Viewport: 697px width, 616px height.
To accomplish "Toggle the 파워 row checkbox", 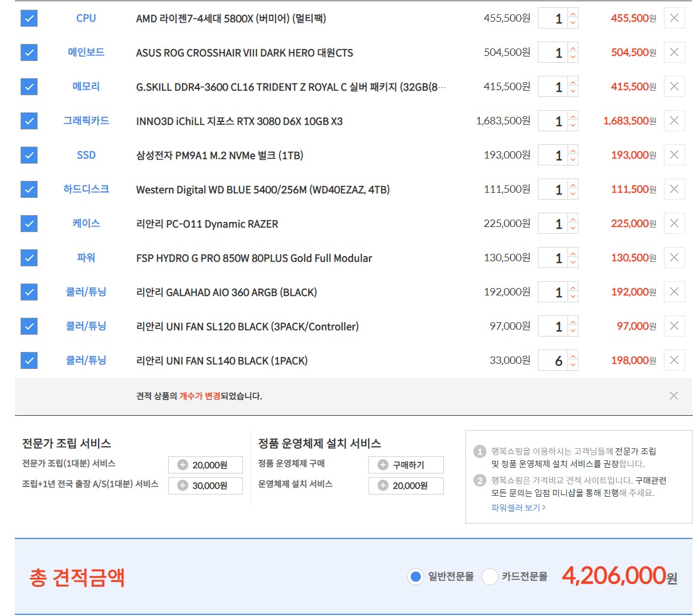I will tap(29, 258).
